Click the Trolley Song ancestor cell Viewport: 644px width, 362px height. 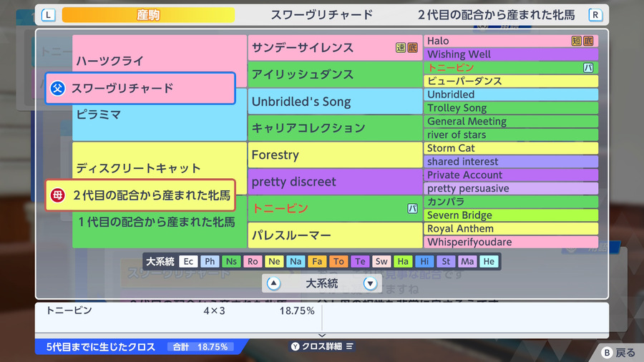(511, 108)
